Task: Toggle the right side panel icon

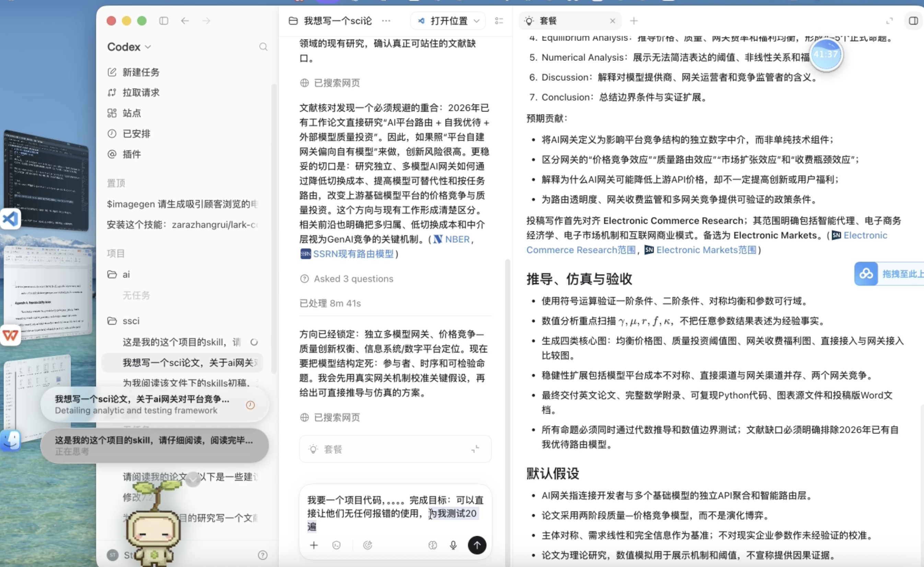Action: tap(913, 21)
